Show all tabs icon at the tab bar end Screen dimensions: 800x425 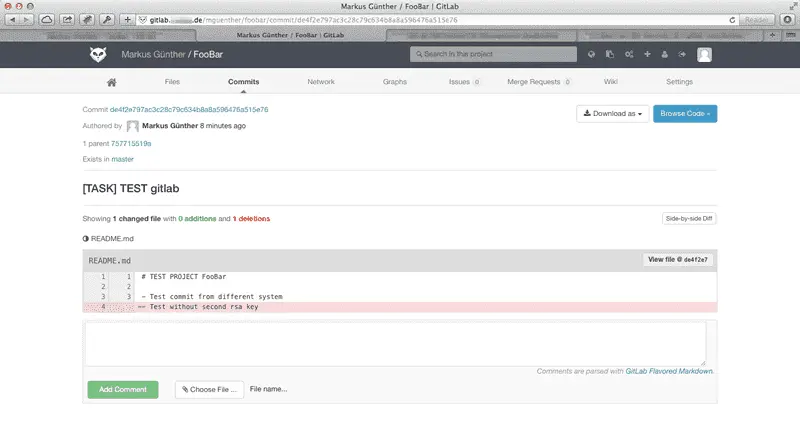(790, 35)
